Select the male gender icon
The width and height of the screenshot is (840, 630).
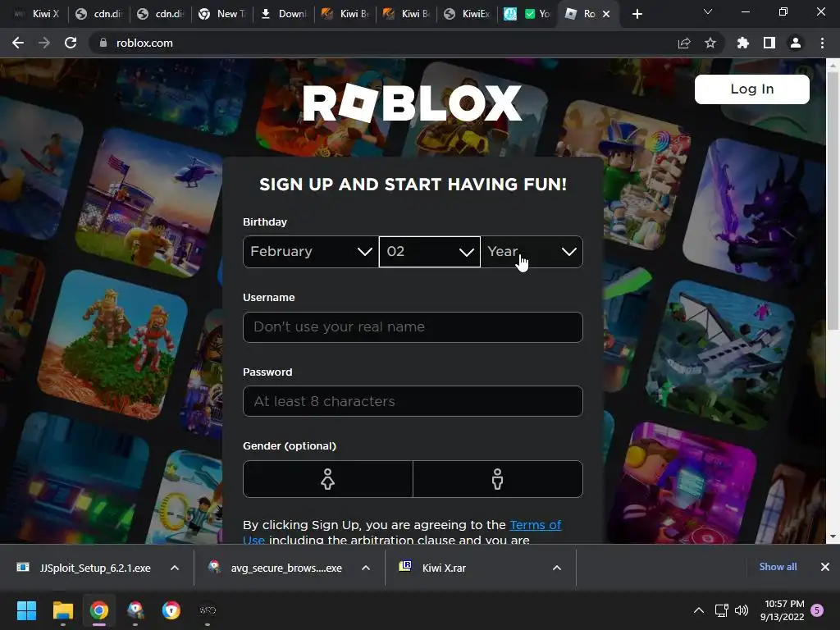(x=498, y=479)
